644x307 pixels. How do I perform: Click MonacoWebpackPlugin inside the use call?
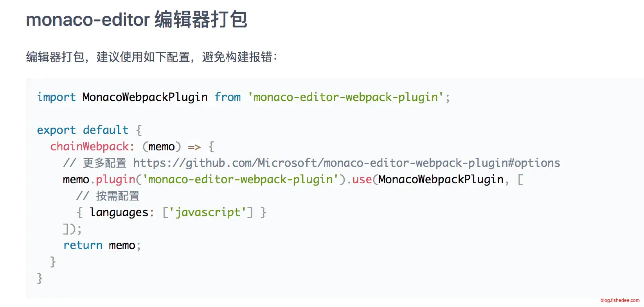point(441,179)
